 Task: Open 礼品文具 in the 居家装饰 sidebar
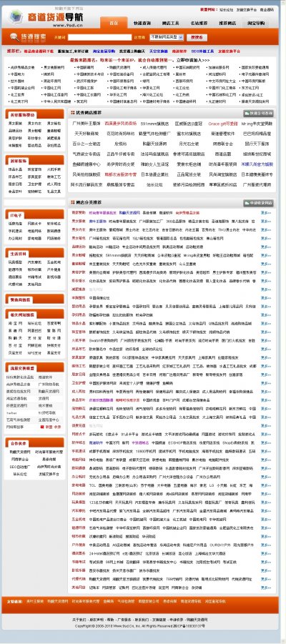point(54,192)
